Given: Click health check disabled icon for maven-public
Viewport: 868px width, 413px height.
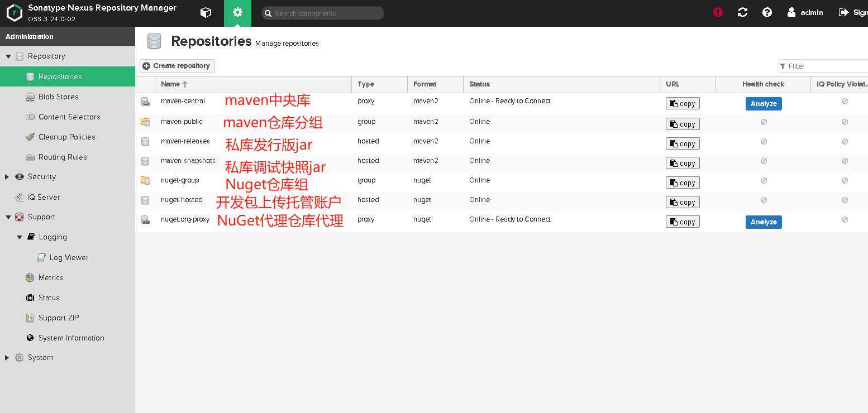Looking at the screenshot, I should (x=764, y=122).
